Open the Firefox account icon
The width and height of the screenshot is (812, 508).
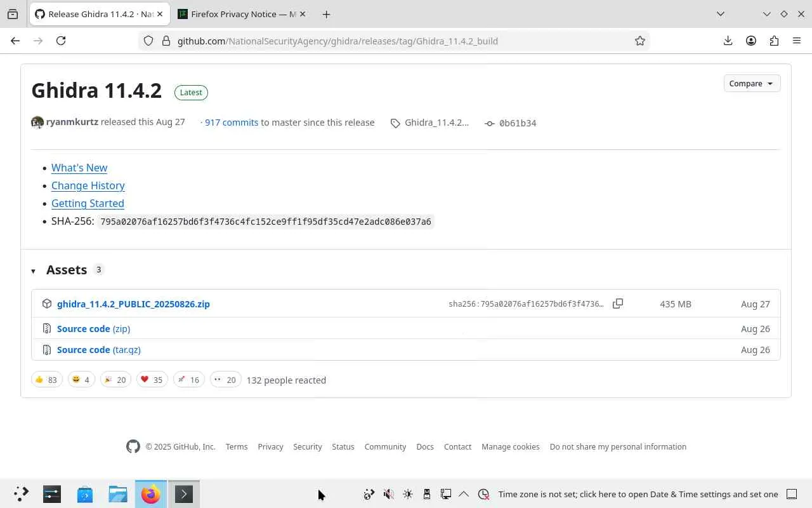click(751, 41)
